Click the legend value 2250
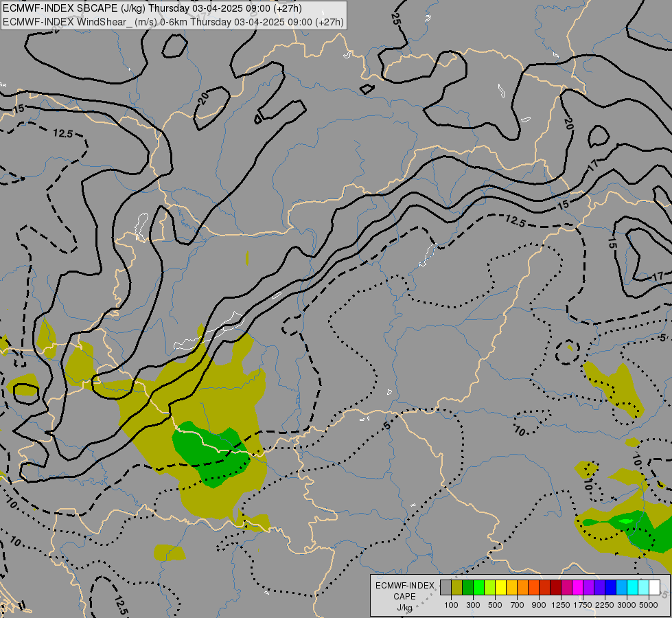Image resolution: width=672 pixels, height=618 pixels. pos(605,605)
